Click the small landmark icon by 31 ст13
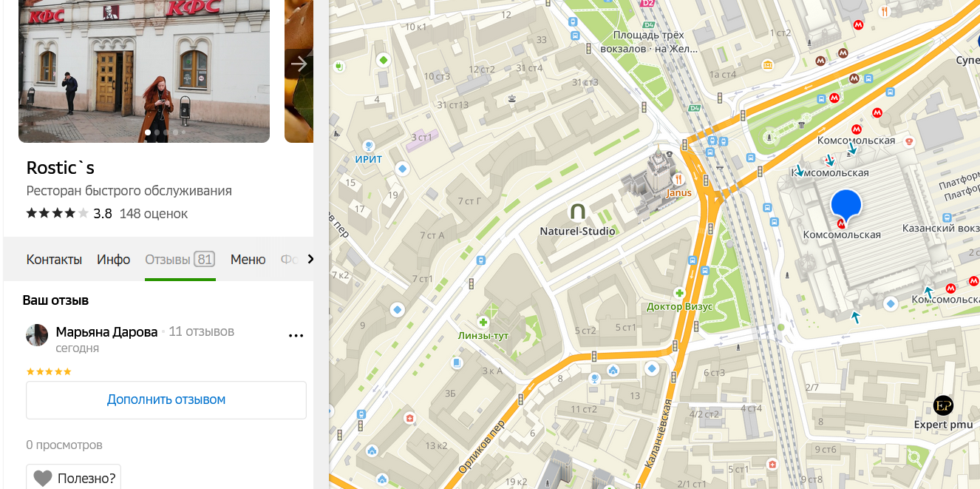This screenshot has height=489, width=980. coord(511,98)
